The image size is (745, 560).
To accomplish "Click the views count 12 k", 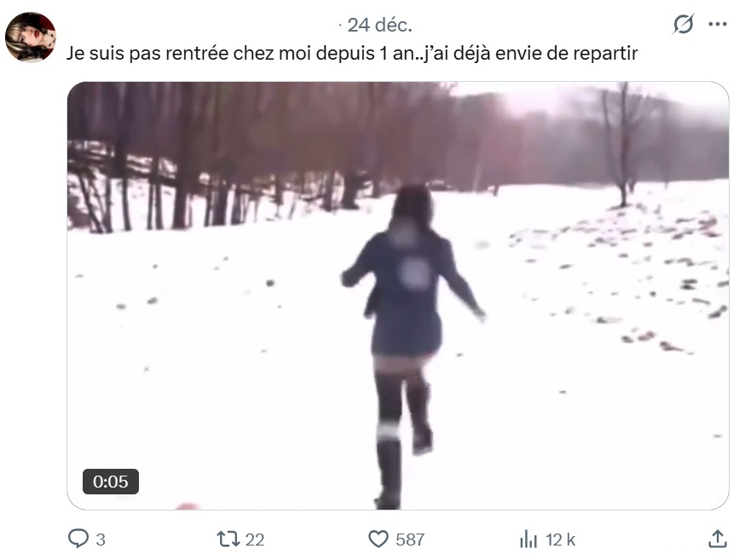I will click(561, 540).
